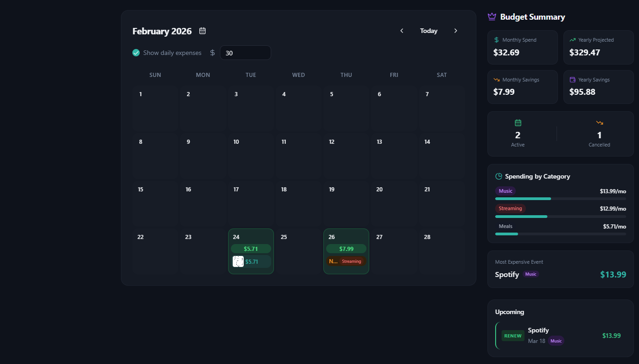Click the Meals spending progress bar
The width and height of the screenshot is (639, 364).
click(561, 234)
